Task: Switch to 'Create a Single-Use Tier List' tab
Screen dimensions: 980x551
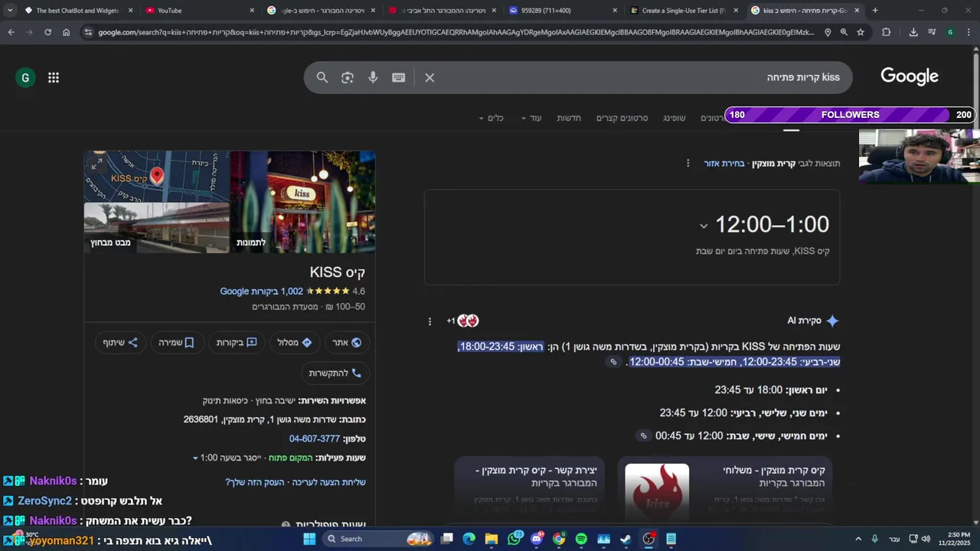Action: tap(683, 11)
